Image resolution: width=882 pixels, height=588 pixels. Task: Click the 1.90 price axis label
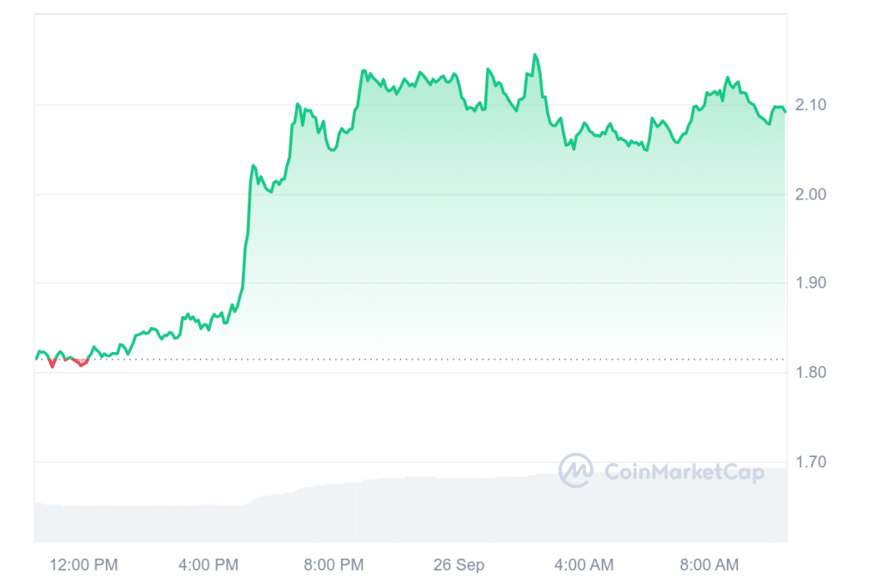(811, 283)
